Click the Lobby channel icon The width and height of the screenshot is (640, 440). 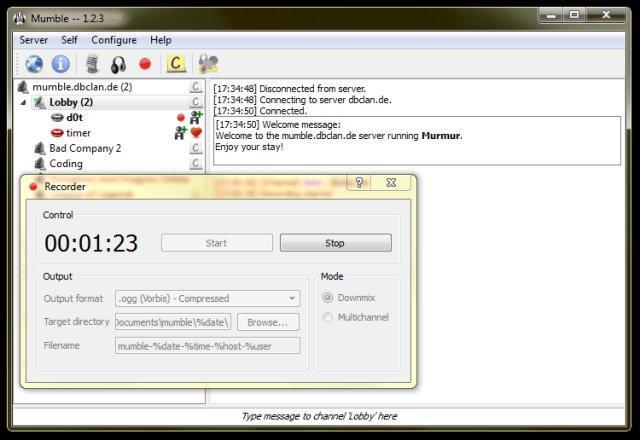coord(40,102)
